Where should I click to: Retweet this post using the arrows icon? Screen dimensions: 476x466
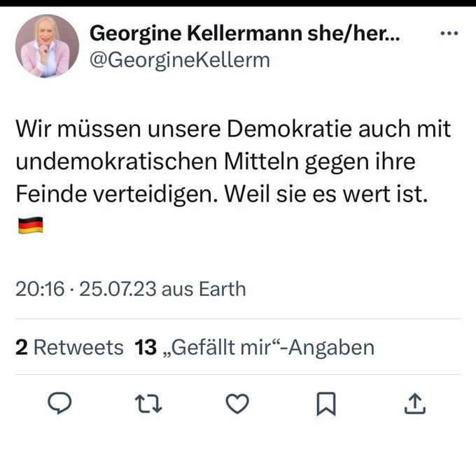pos(150,403)
